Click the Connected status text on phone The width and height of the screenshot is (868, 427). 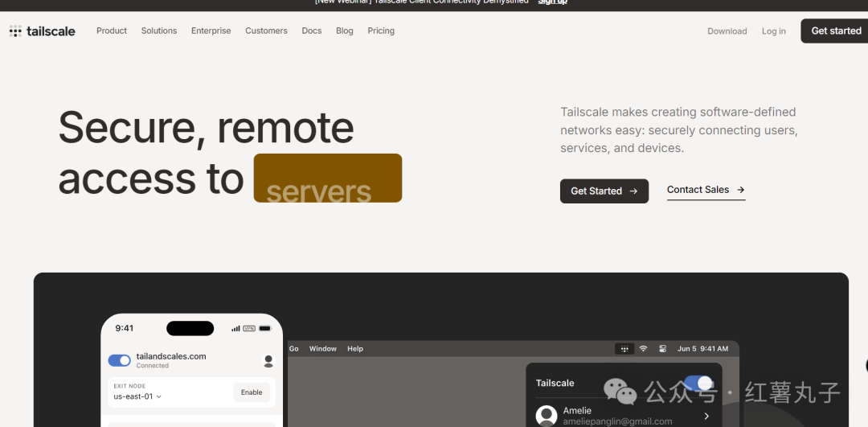152,366
